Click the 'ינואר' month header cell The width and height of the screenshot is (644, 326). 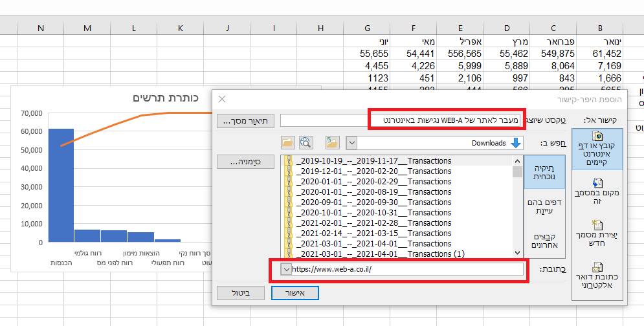point(600,41)
